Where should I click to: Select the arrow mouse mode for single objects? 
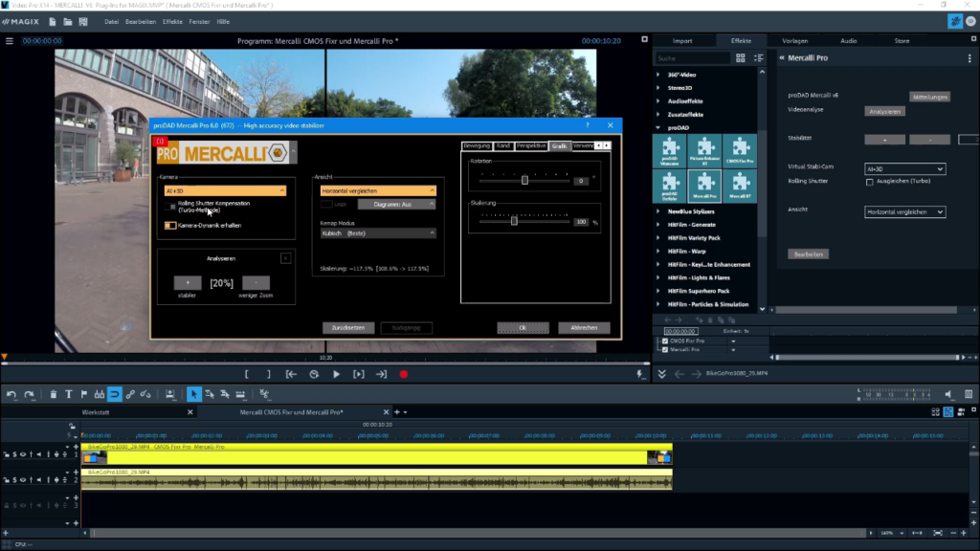pyautogui.click(x=193, y=394)
